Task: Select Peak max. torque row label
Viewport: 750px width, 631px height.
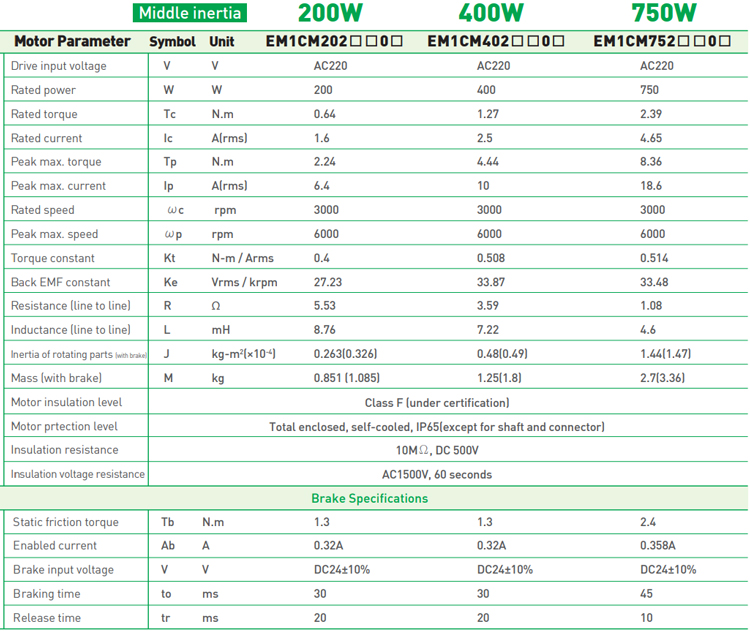Action: click(x=56, y=162)
